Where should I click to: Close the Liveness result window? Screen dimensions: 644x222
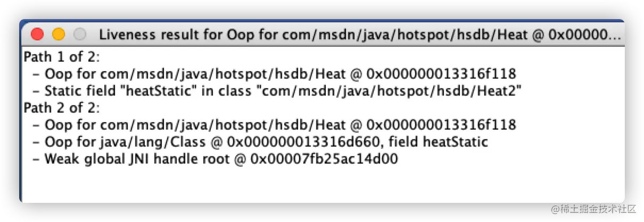[37, 35]
